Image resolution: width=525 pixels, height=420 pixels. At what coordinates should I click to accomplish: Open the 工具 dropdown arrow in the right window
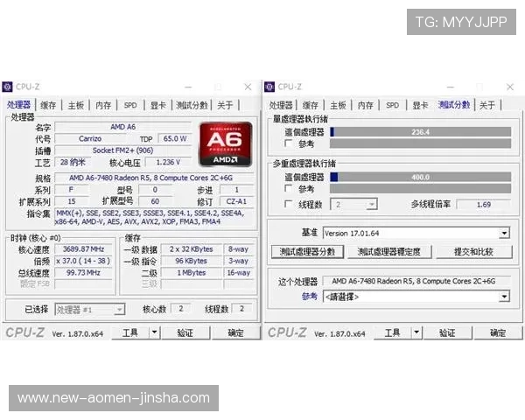click(416, 332)
